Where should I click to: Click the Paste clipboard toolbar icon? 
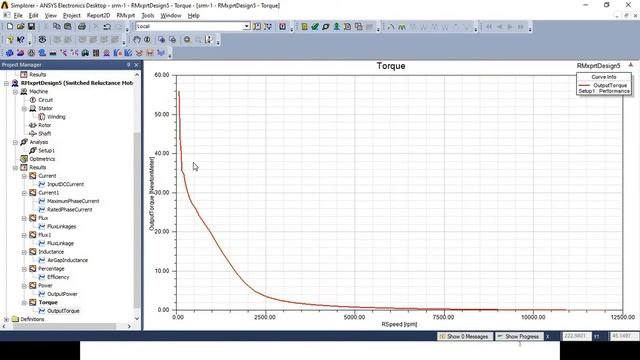tap(68, 27)
